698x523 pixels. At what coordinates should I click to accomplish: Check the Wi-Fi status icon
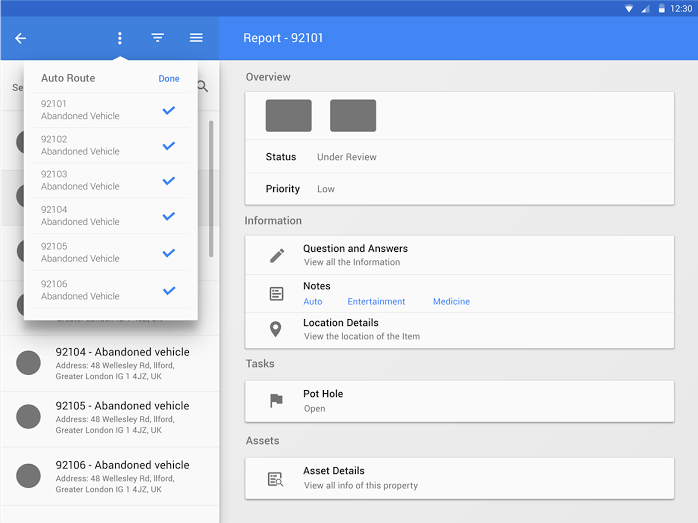[x=629, y=8]
